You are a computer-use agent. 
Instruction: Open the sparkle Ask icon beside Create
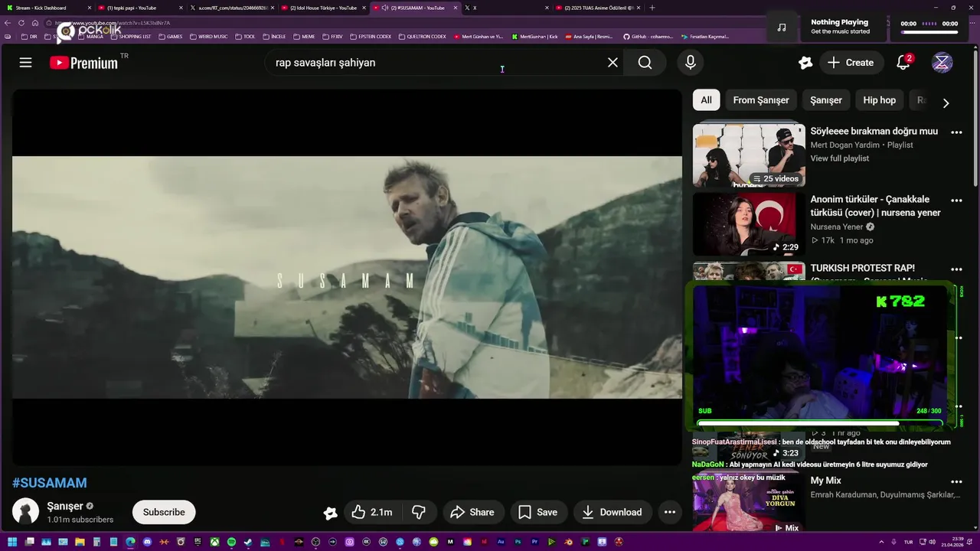(805, 63)
